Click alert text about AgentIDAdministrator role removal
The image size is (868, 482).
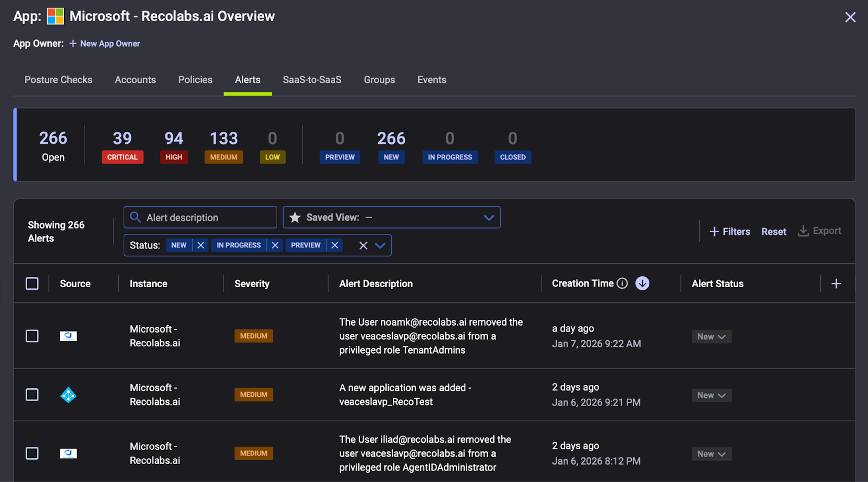(x=425, y=453)
